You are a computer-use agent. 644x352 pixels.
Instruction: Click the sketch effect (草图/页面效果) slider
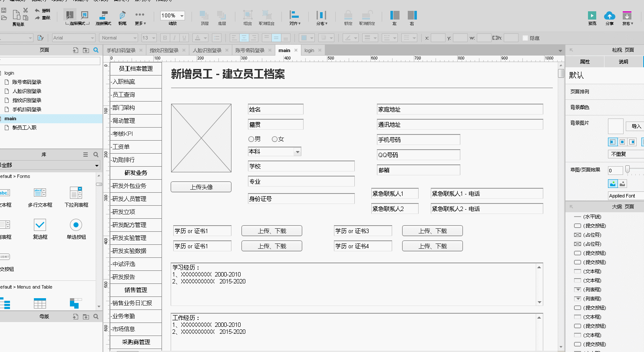click(x=627, y=170)
